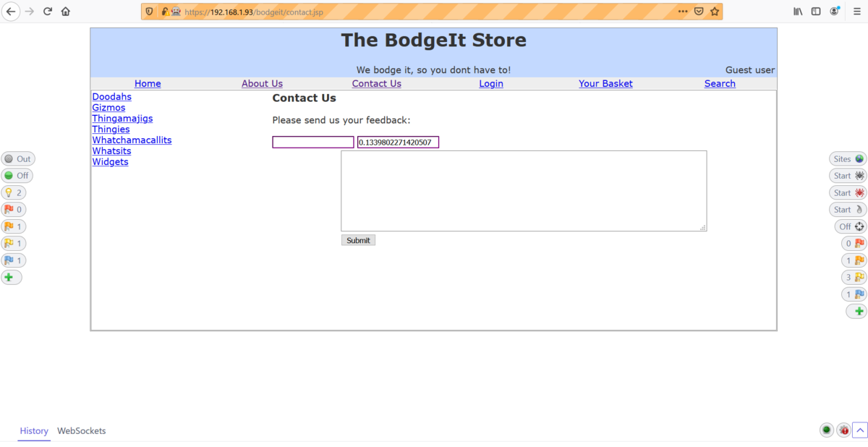868x447 pixels.
Task: Open right blue flag site alerts 1
Action: (854, 294)
